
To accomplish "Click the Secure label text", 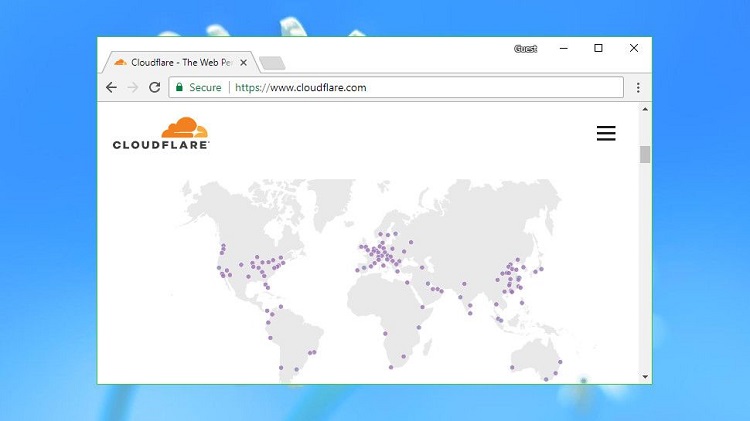I will pos(205,88).
